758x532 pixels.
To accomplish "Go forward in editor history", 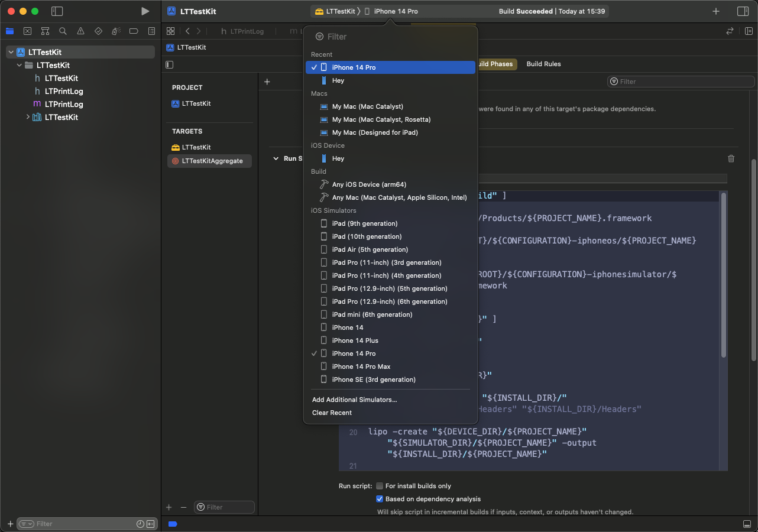I will point(199,31).
